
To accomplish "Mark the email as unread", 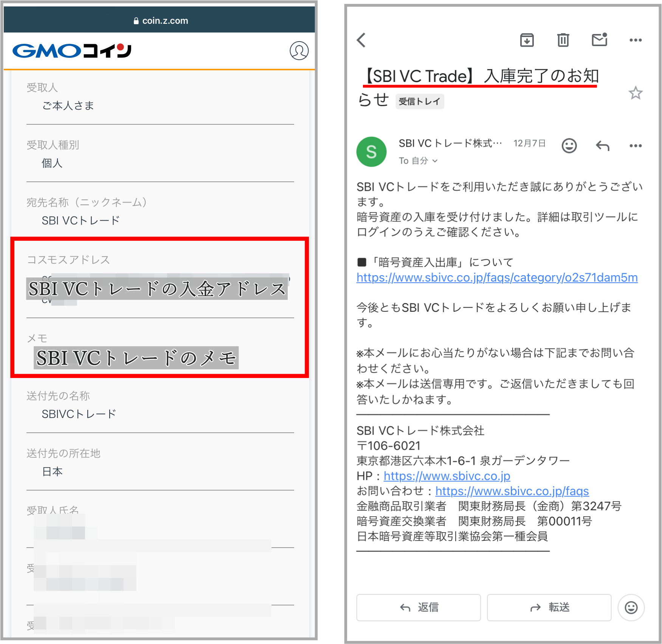I will [600, 39].
